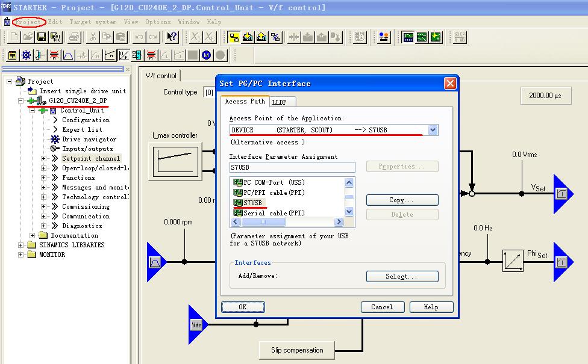Click the cyan interconnection block toolbar icon

coord(137,55)
